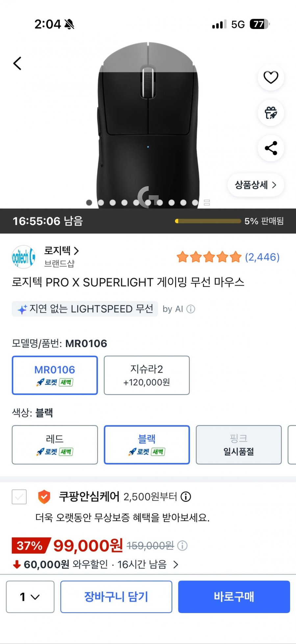Choose the 레드 color option
The height and width of the screenshot is (644, 296).
(x=55, y=444)
